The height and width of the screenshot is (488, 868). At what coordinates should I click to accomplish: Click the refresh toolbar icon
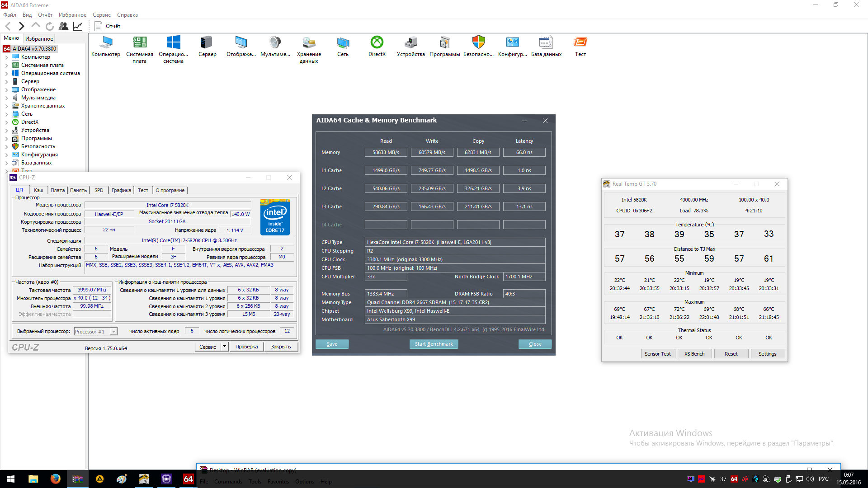point(50,26)
